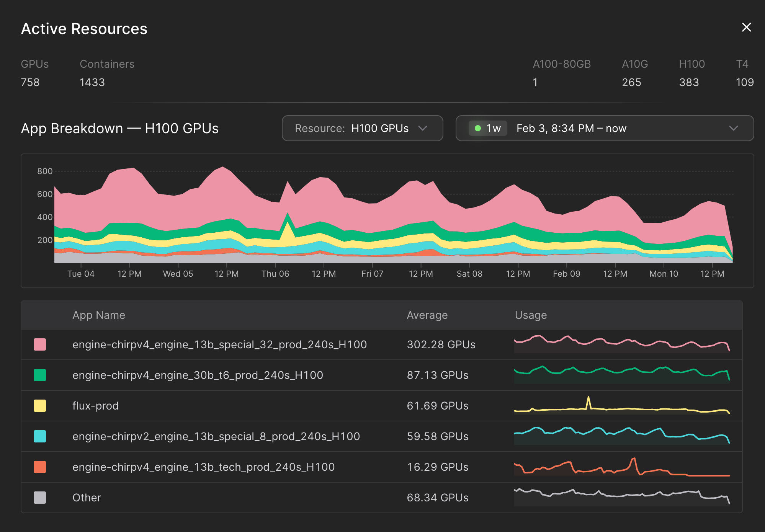Click the Mon 10 axis label

(x=664, y=274)
